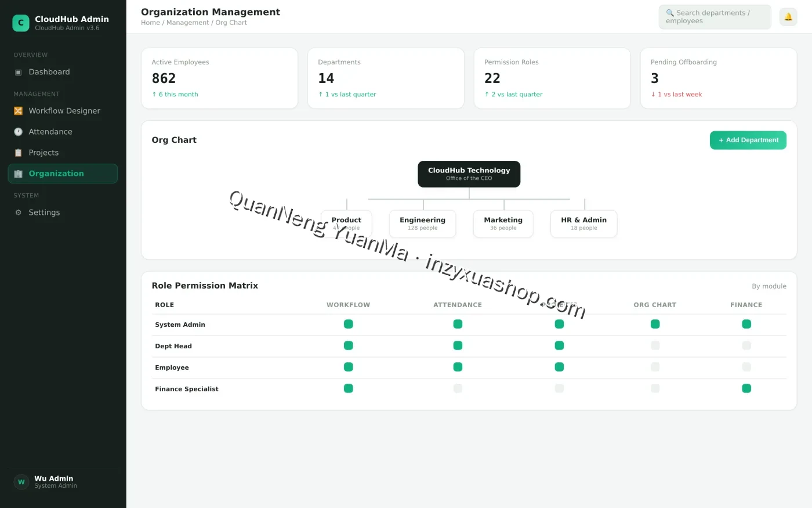
Task: Click the FINANCE column header
Action: point(746,305)
